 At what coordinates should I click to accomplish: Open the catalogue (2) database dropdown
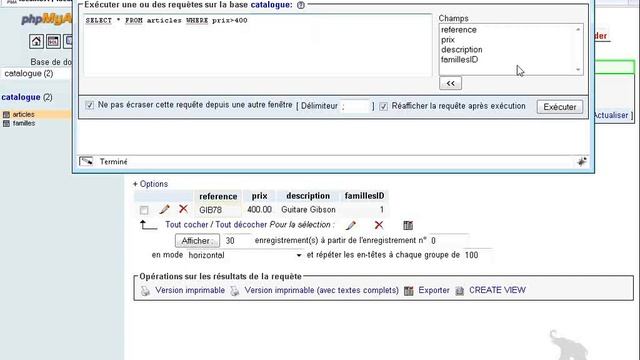tap(36, 73)
